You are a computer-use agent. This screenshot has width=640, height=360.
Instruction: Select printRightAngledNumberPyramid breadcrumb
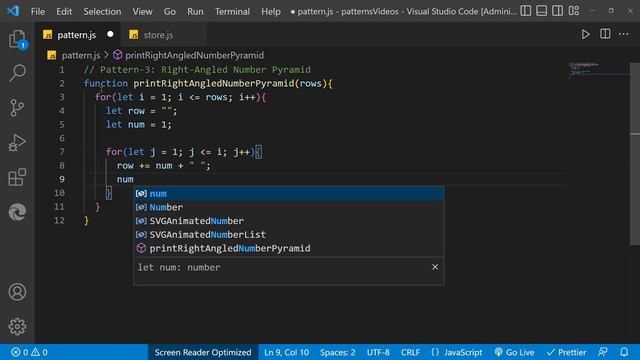[194, 55]
